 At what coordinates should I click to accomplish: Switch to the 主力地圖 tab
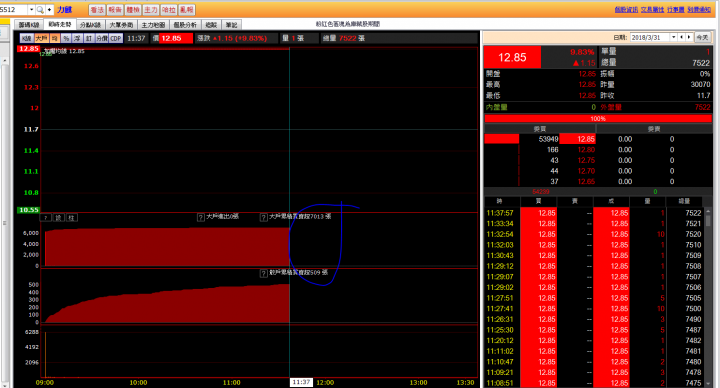tap(153, 25)
